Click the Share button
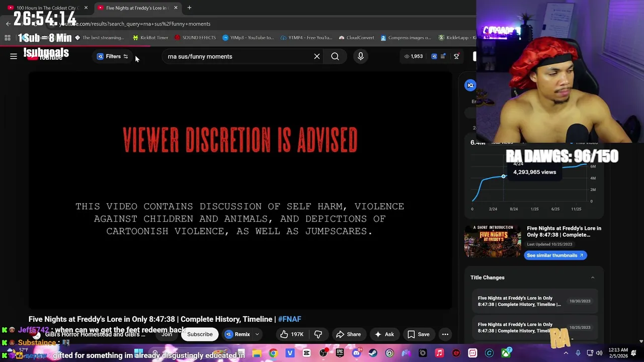The image size is (644, 362). 348,334
